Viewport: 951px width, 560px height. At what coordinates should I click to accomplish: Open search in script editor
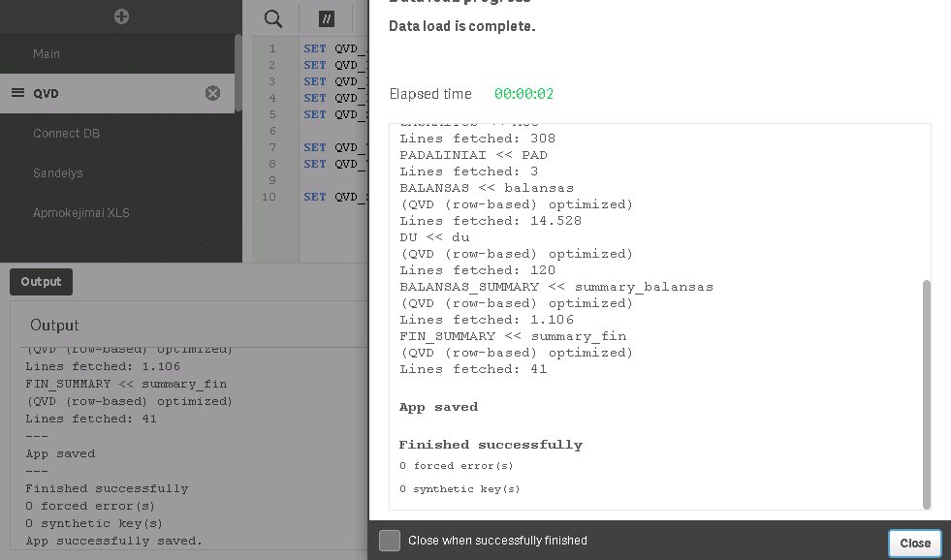(273, 18)
